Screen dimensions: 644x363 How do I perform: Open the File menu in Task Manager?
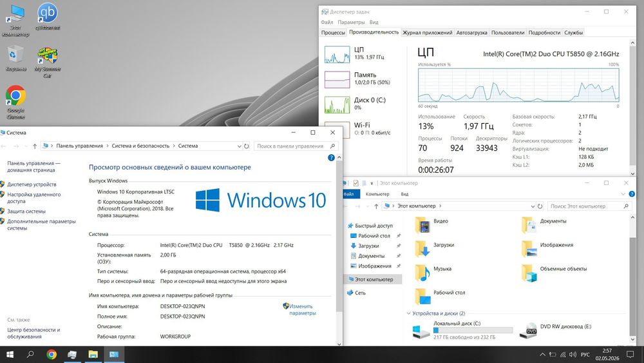[x=327, y=22]
